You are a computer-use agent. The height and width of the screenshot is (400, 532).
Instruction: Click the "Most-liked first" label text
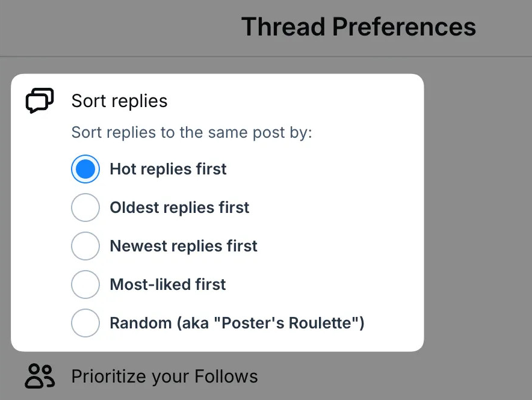(x=168, y=285)
